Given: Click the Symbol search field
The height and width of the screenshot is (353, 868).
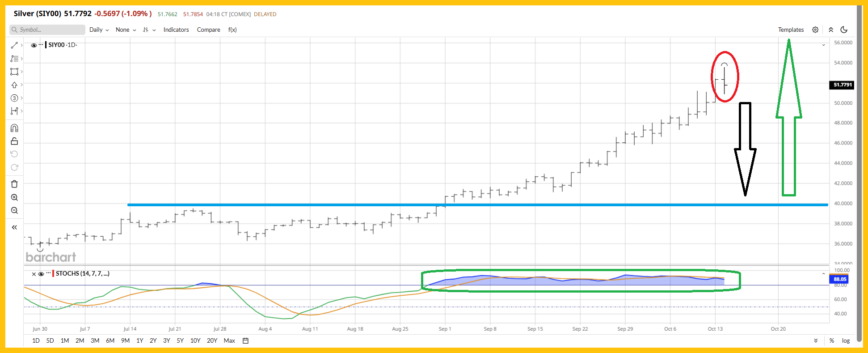Looking at the screenshot, I should pos(47,30).
